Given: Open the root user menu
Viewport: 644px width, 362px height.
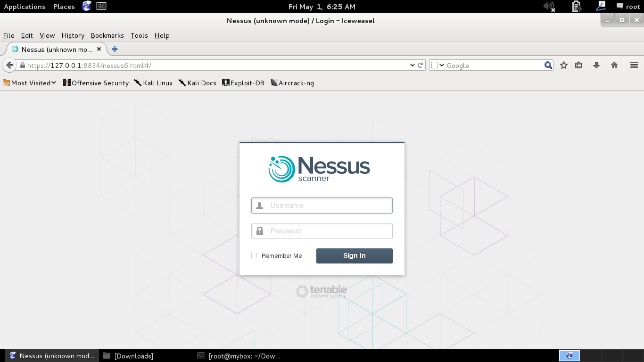Looking at the screenshot, I should point(628,7).
